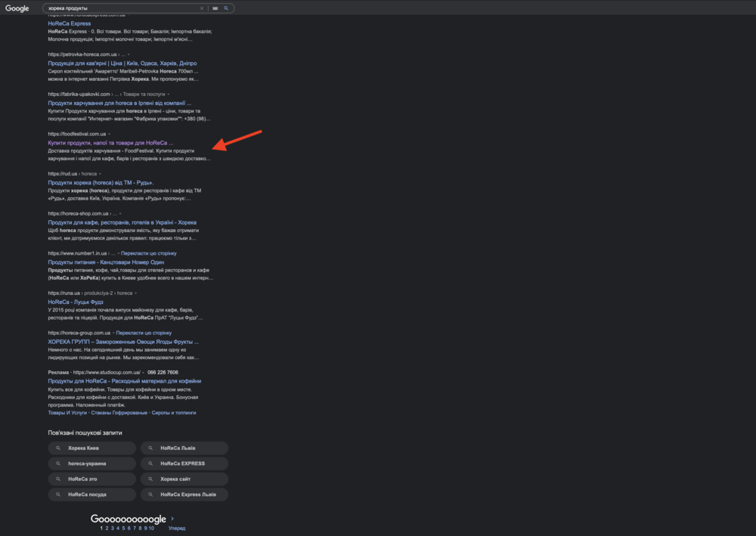756x536 pixels.
Task: Click Уперед next page link
Action: [177, 528]
